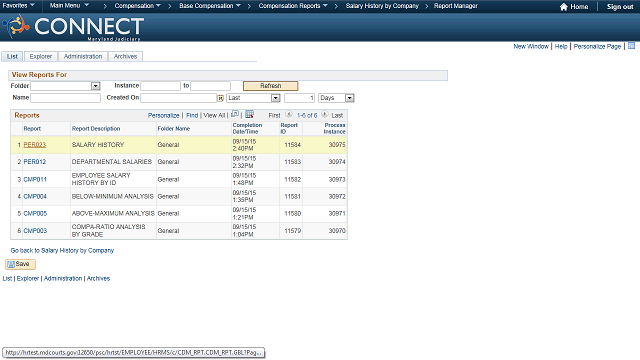Image resolution: width=640 pixels, height=360 pixels.
Task: Click the CONNECT Maryland Judiciary logo
Action: click(x=73, y=27)
